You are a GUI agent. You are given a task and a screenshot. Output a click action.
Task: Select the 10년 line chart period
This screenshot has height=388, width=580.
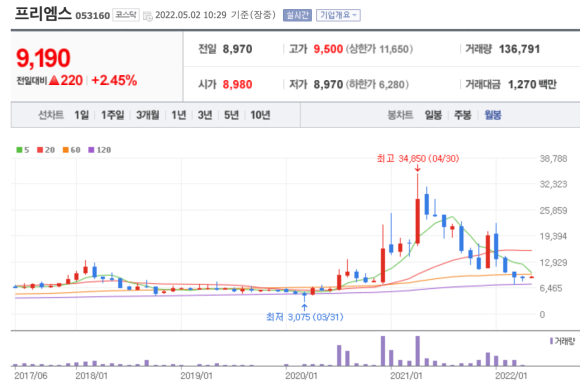(260, 115)
